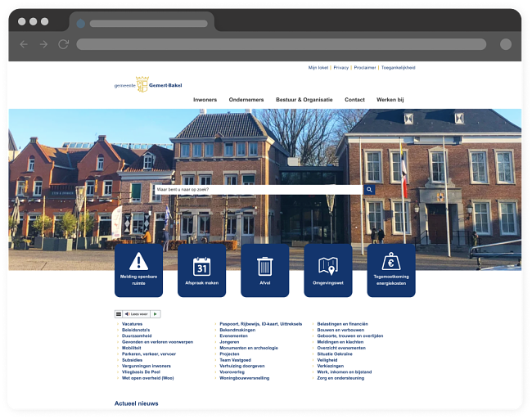The width and height of the screenshot is (532, 419).
Task: Open the ReadSpeaker menu icon
Action: [119, 313]
